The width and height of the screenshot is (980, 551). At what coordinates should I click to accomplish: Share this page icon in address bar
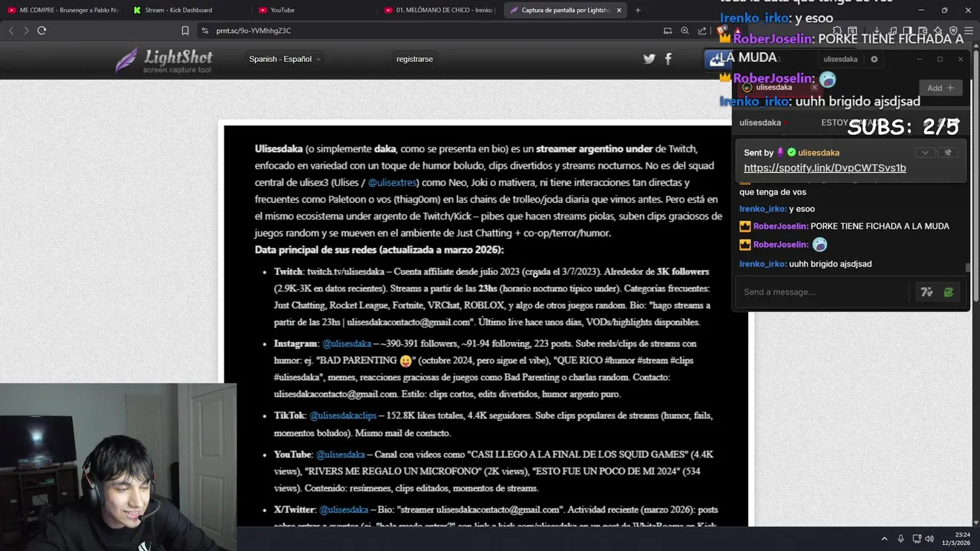click(702, 31)
